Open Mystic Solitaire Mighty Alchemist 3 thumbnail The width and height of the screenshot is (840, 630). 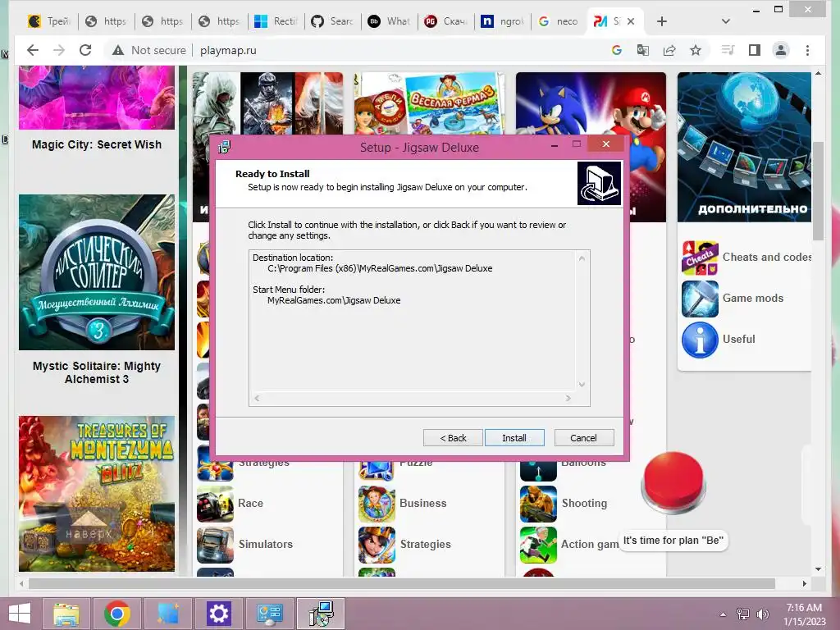coord(97,272)
